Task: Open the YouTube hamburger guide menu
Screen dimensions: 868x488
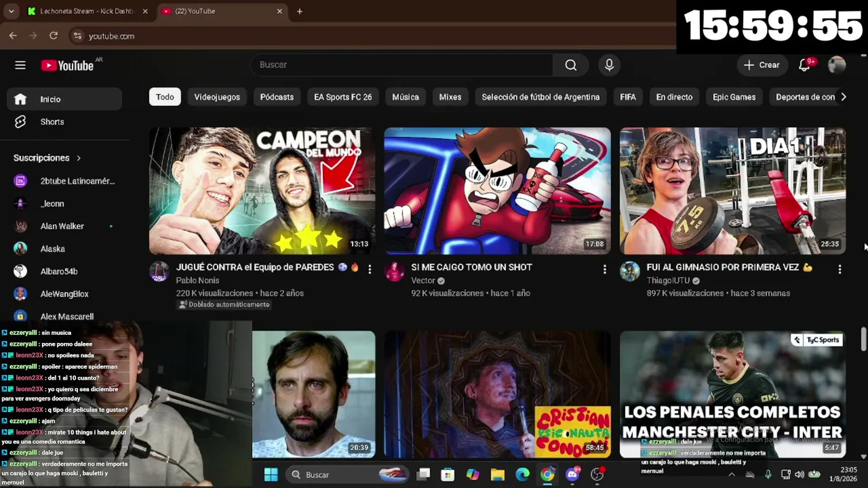Action: [20, 65]
